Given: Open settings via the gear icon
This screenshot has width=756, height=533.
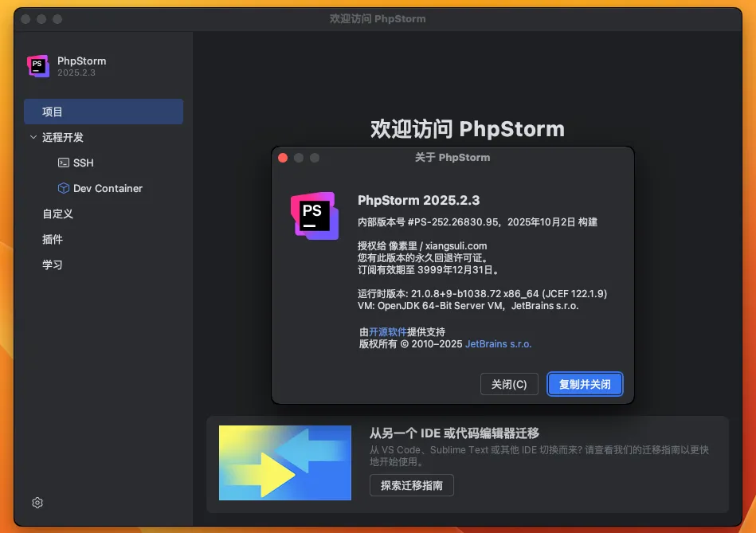Looking at the screenshot, I should pos(37,503).
